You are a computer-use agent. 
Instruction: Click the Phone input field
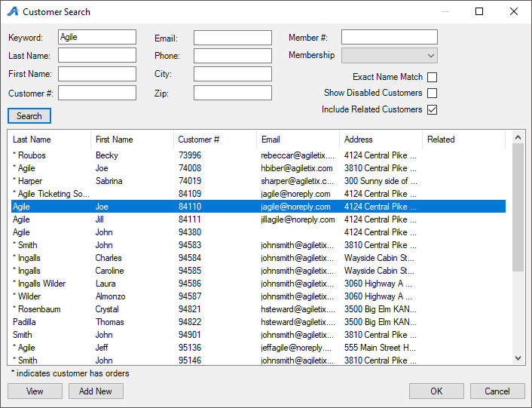click(233, 56)
